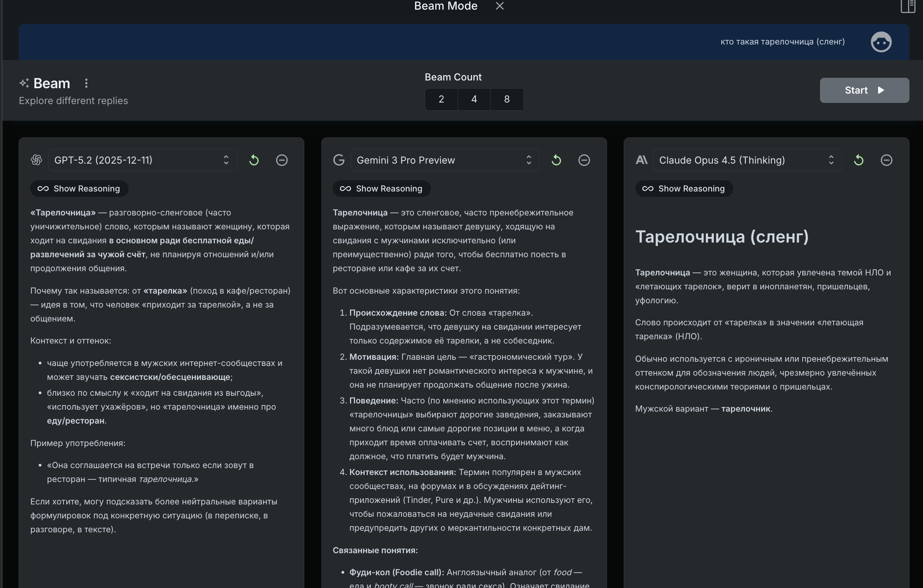This screenshot has height=588, width=923.
Task: Open the Claude Opus 4.5 model dropdown
Action: pyautogui.click(x=747, y=160)
